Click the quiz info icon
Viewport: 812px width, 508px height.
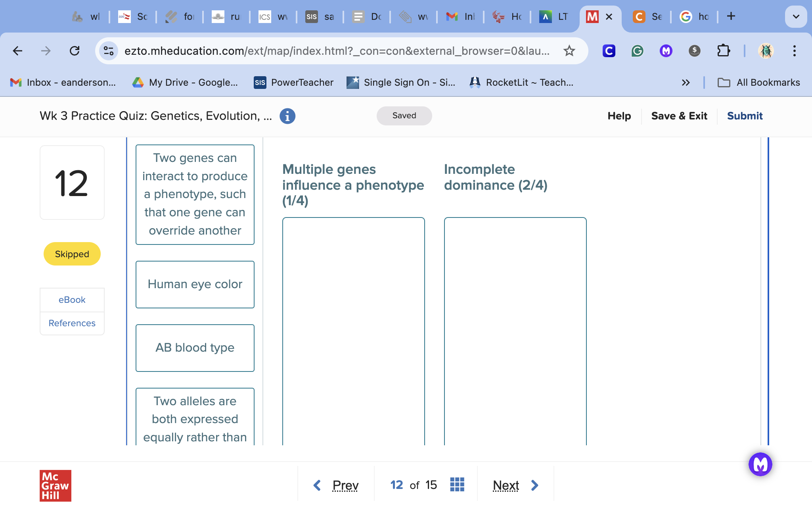tap(287, 116)
